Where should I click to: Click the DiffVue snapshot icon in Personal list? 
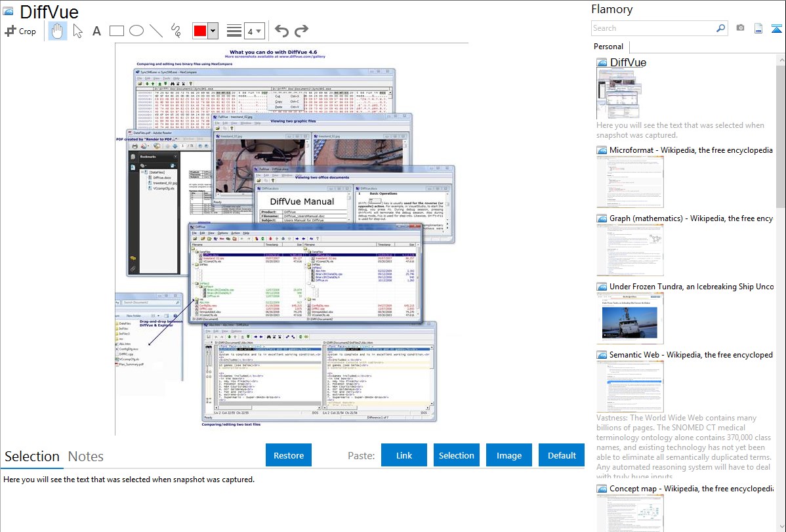tap(602, 63)
